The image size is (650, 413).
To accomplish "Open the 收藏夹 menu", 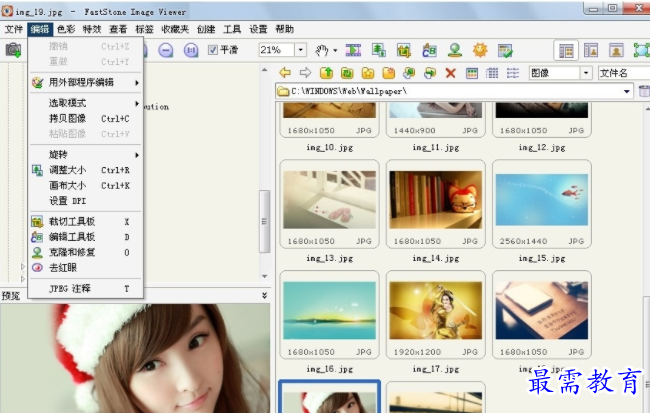I will tap(175, 29).
